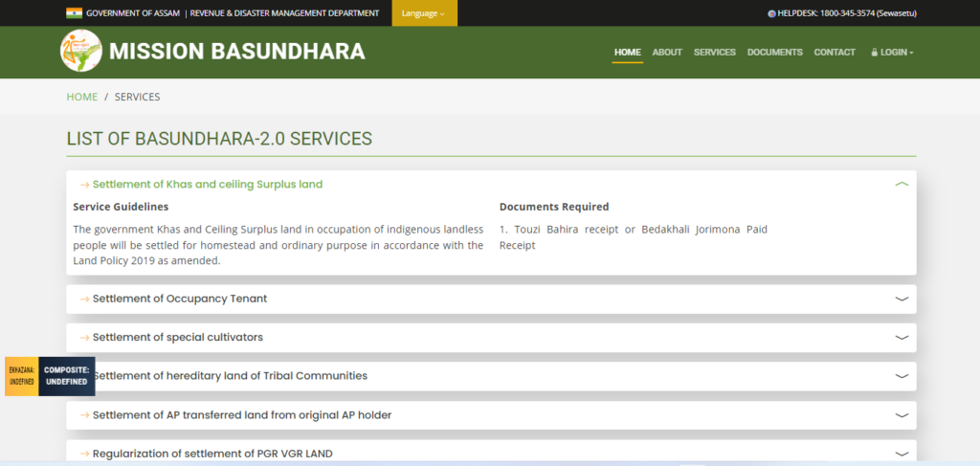This screenshot has width=980, height=466.
Task: Click the India flag icon
Action: click(75, 13)
